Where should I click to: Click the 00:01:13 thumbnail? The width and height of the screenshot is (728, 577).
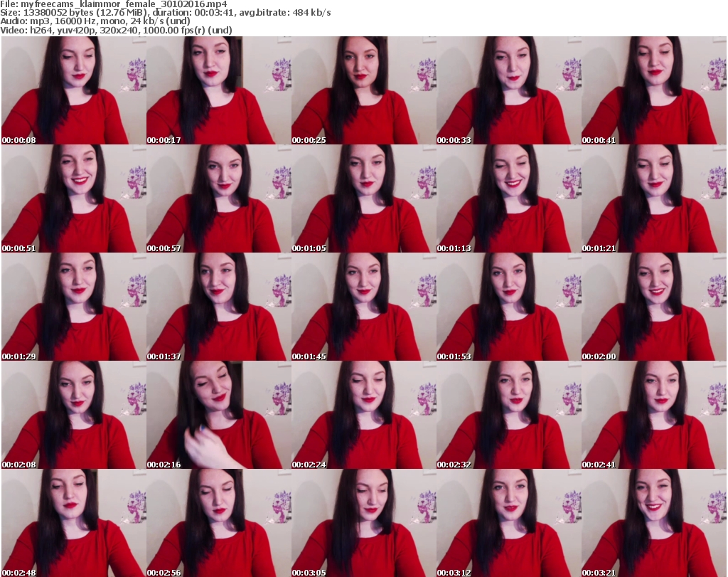[508, 198]
